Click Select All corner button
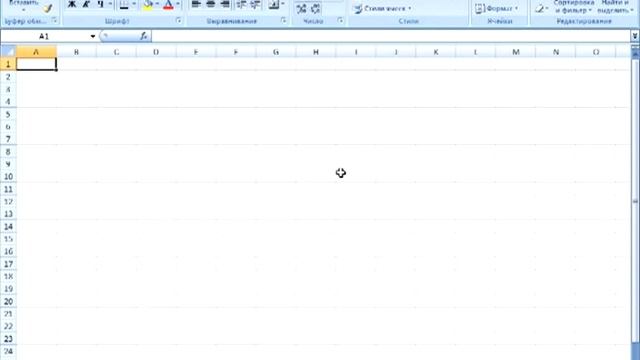The height and width of the screenshot is (360, 640). pos(8,51)
